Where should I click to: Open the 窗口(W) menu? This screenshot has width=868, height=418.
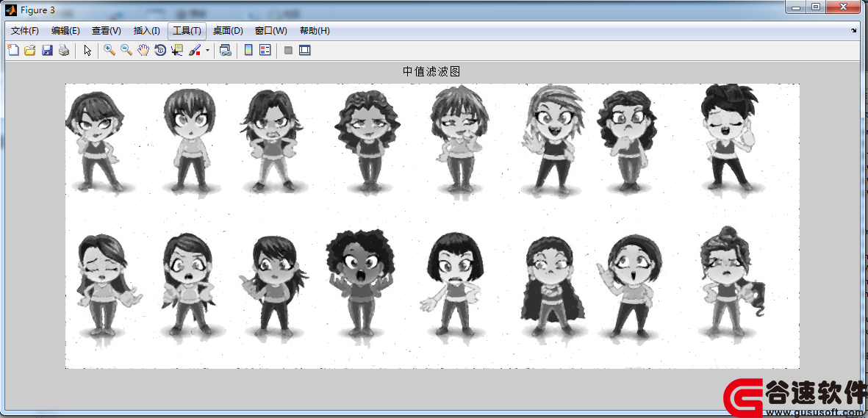[270, 31]
